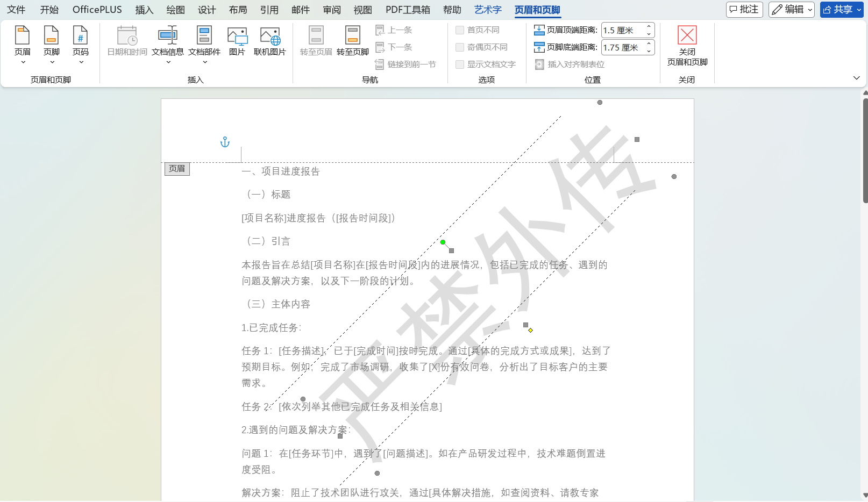The width and height of the screenshot is (868, 502).
Task: Toggle show document text
Action: (460, 64)
